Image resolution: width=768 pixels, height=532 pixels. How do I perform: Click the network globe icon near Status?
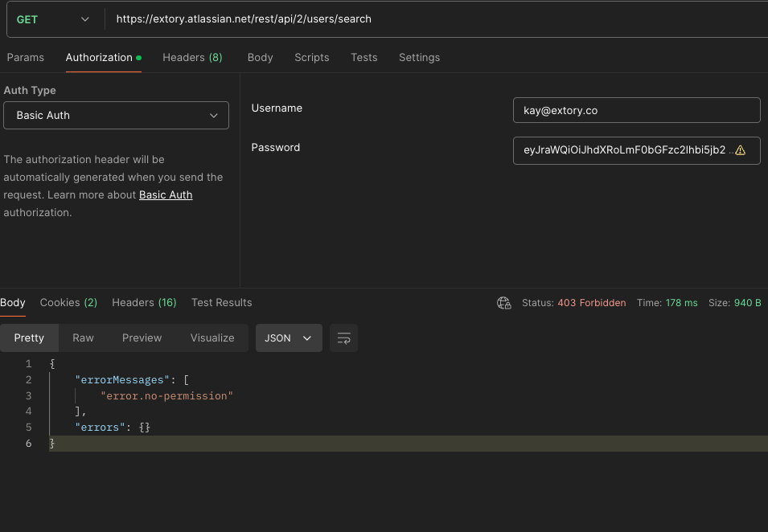pos(504,303)
